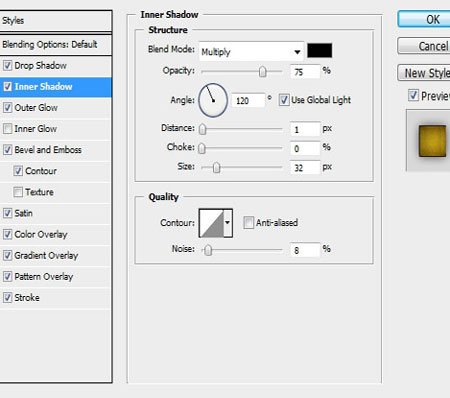The height and width of the screenshot is (398, 450).
Task: Toggle the Satin checkbox
Action: 7,213
